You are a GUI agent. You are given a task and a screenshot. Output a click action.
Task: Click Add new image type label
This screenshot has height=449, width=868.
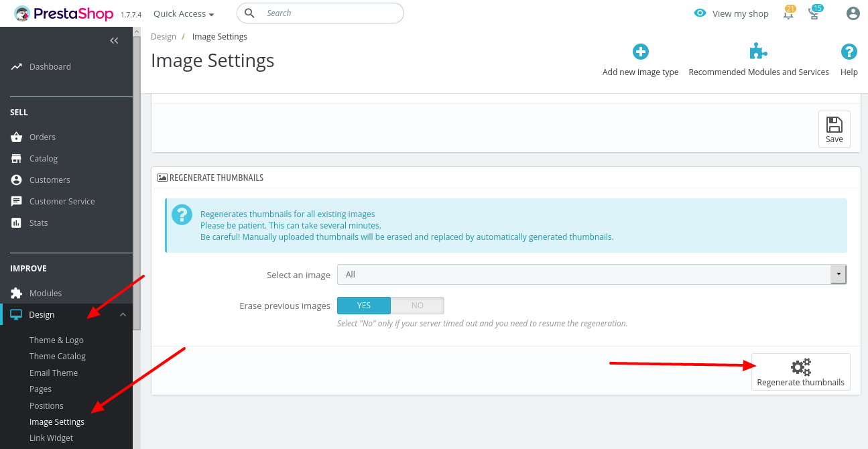[x=641, y=72]
